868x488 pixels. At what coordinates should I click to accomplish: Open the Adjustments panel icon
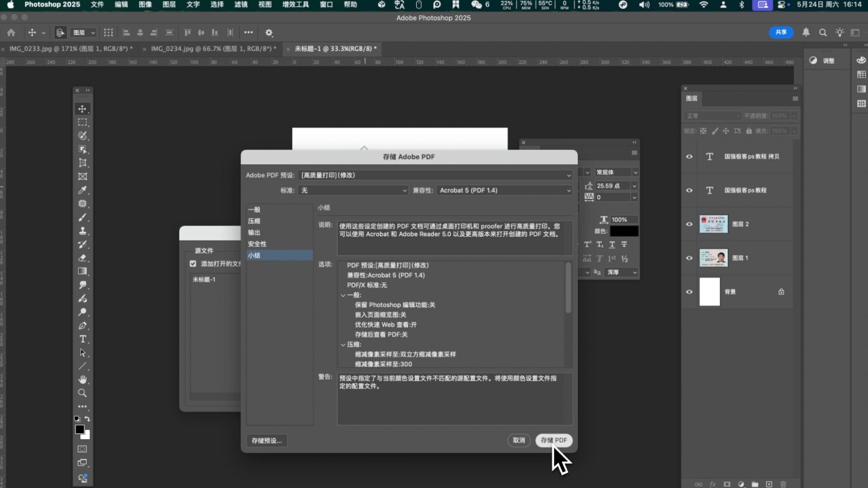pos(813,61)
